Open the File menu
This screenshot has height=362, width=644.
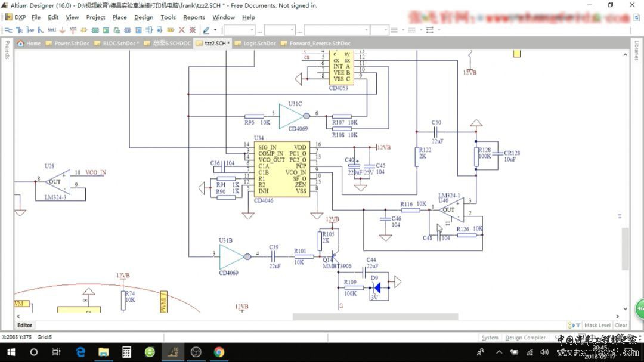[x=36, y=17]
